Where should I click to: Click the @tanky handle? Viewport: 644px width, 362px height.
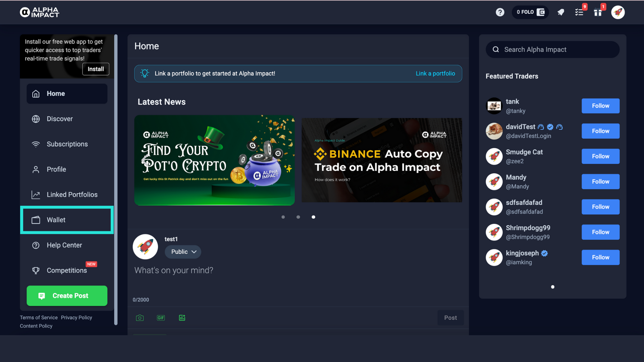pyautogui.click(x=516, y=111)
